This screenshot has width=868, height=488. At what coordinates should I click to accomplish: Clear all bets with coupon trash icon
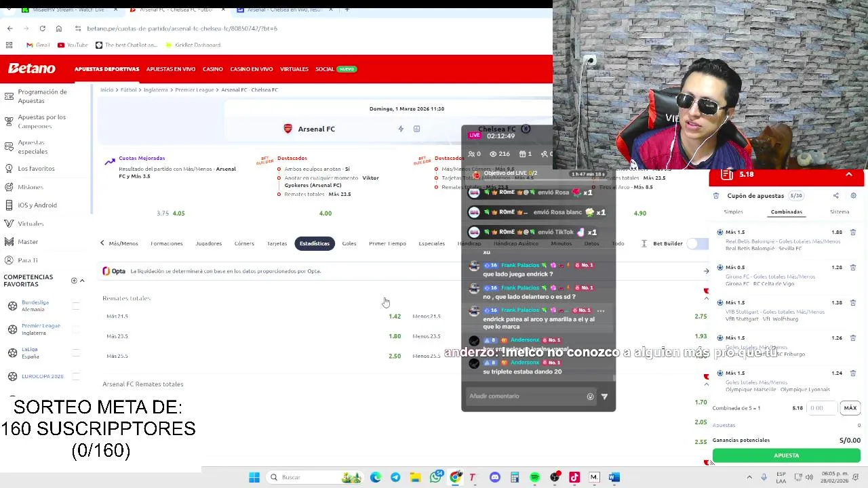(x=716, y=196)
